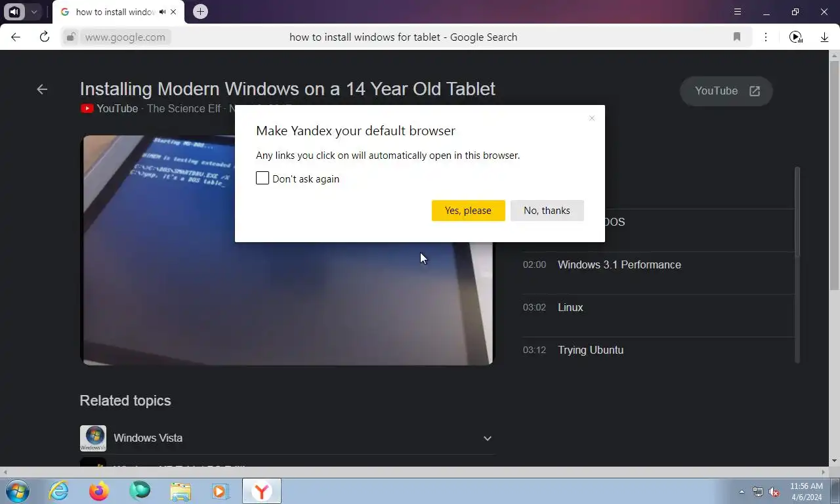The width and height of the screenshot is (840, 504).
Task: Open the green round taskbar app icon
Action: click(x=140, y=490)
